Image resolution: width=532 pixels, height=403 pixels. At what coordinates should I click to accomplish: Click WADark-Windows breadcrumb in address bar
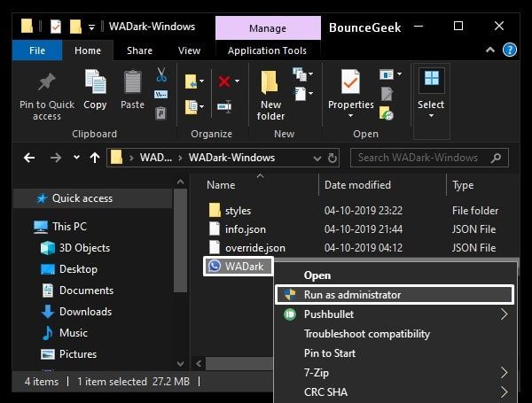(231, 158)
